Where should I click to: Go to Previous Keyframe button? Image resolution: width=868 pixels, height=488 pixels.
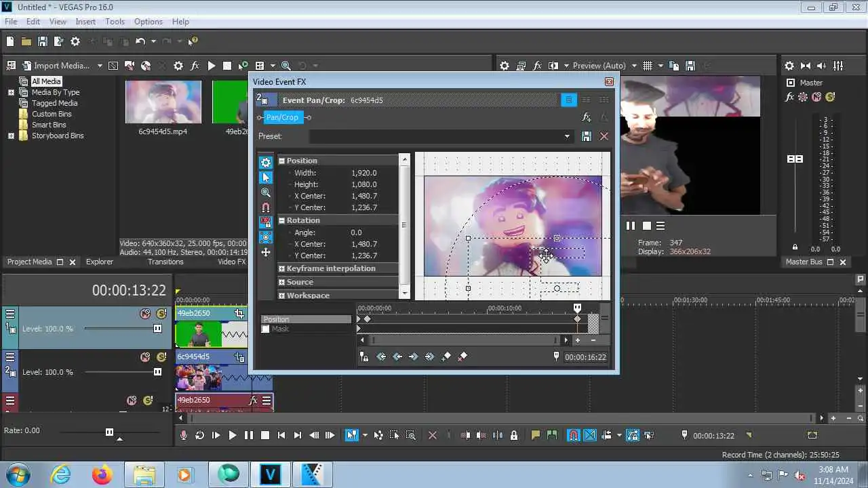[x=397, y=357]
